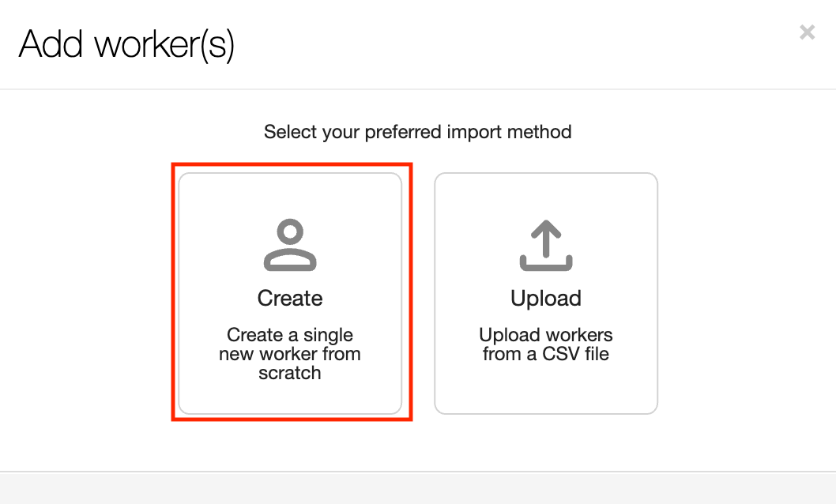Click the "Create" heading text

click(290, 299)
